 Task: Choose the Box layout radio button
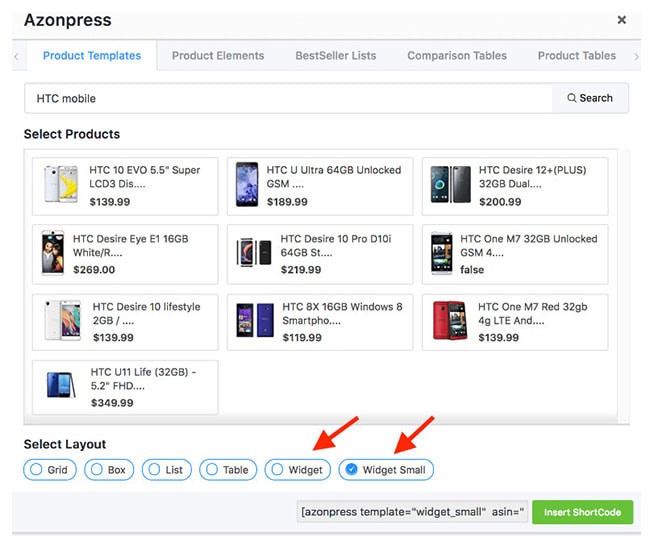pyautogui.click(x=95, y=469)
